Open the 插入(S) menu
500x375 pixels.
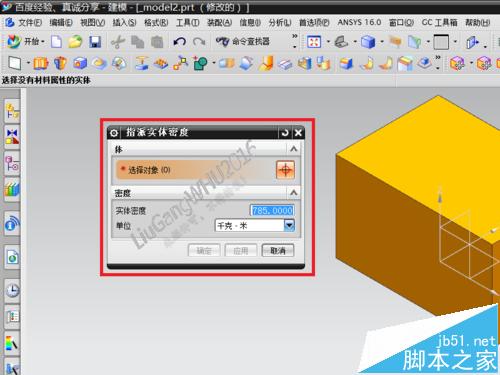point(124,22)
